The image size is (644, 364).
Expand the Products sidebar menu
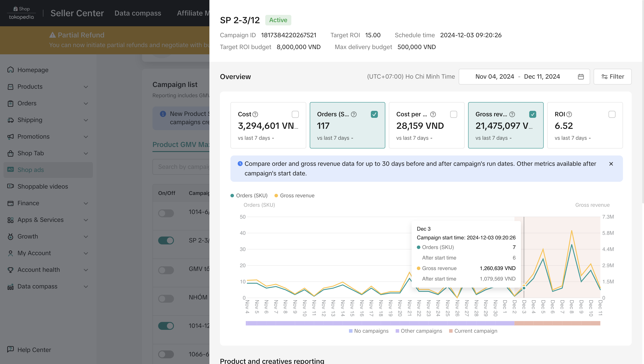coord(86,87)
